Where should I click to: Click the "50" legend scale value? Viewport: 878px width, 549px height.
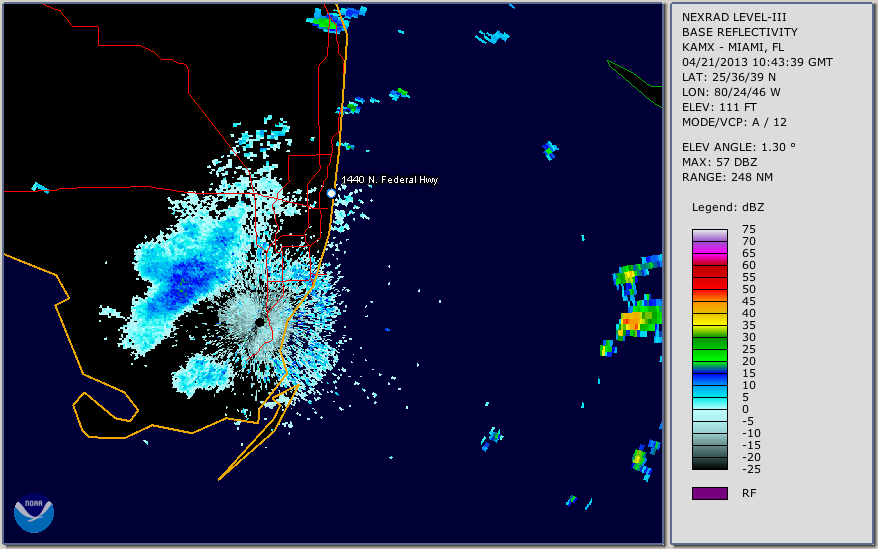pos(749,289)
